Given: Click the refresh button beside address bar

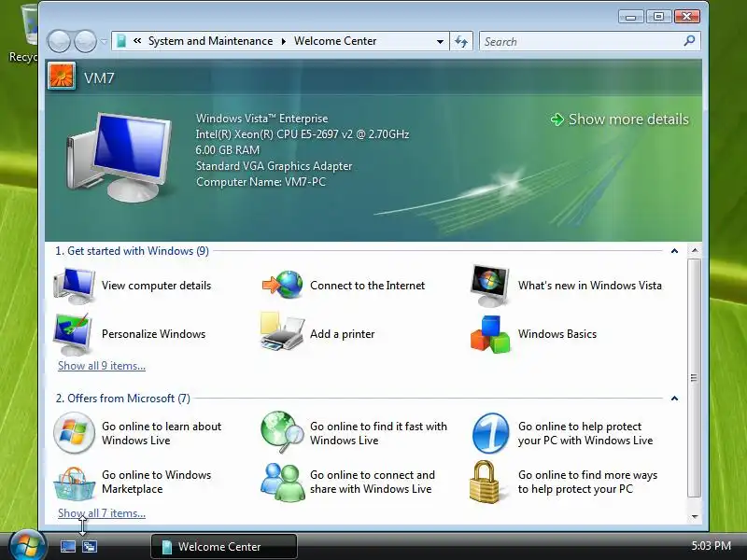Looking at the screenshot, I should point(461,41).
